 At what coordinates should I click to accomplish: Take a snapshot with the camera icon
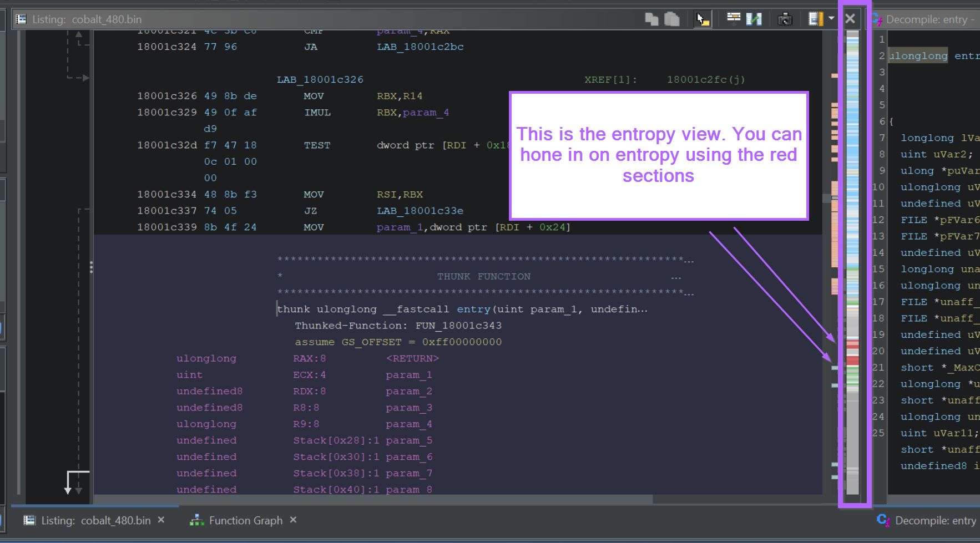coord(785,19)
